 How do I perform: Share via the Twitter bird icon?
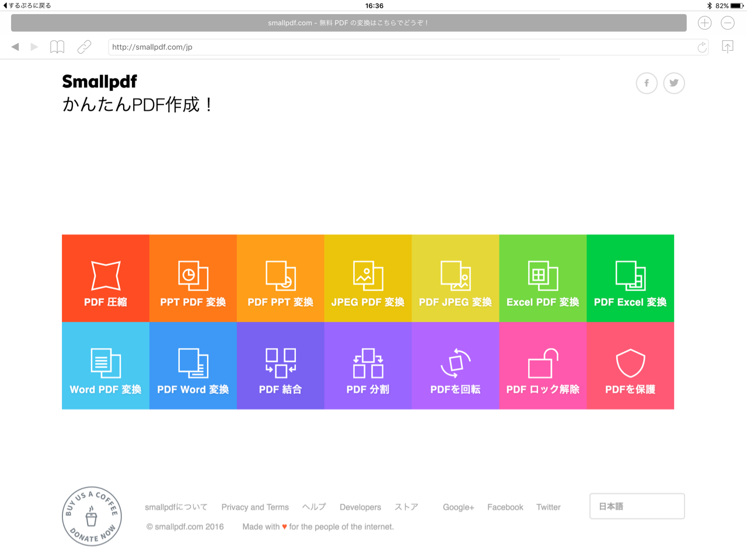[x=674, y=83]
